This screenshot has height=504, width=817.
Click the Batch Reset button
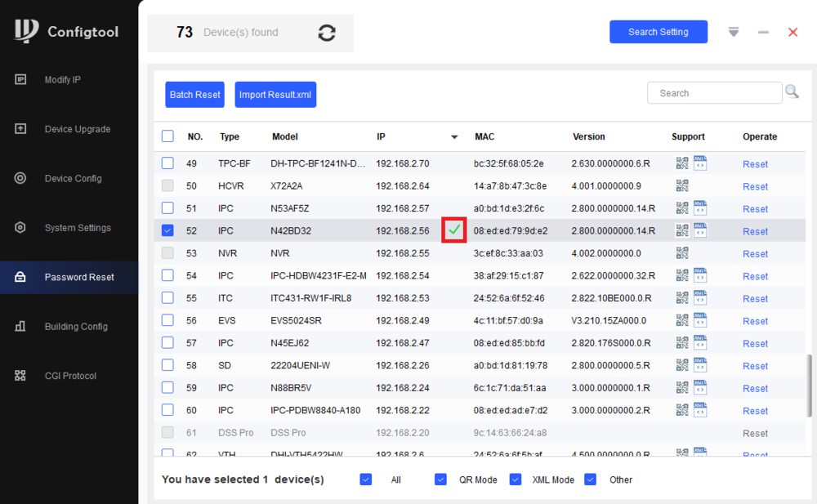coord(195,95)
